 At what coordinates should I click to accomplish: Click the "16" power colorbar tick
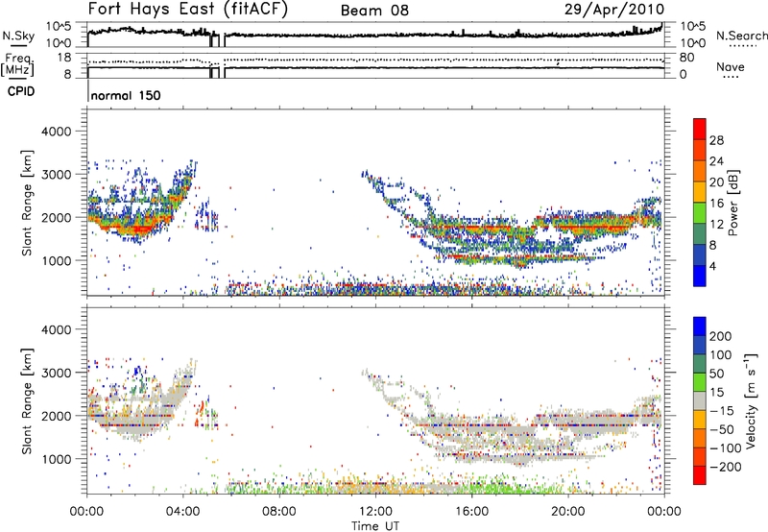pos(716,204)
